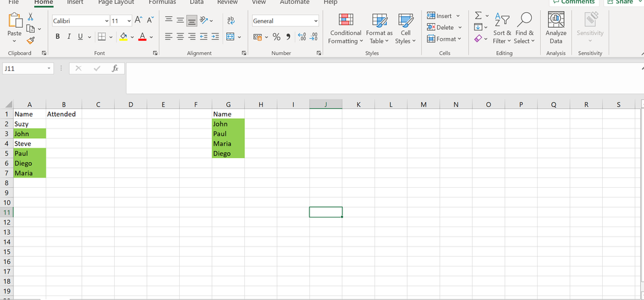
Task: Open the font color dropdown arrow
Action: click(x=151, y=37)
